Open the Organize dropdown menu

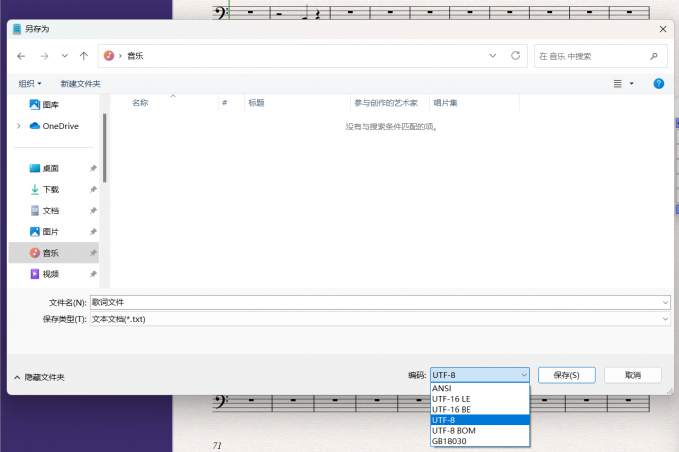coord(30,84)
